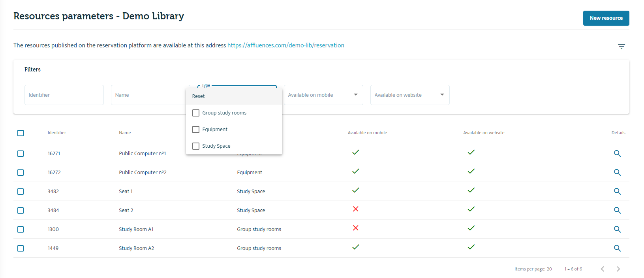
Task: Select row 1300 checkbox
Action: click(x=21, y=229)
